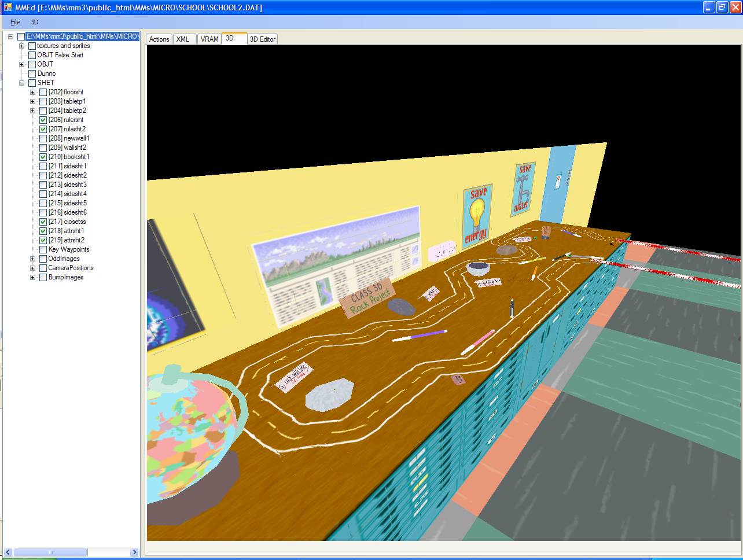743x560 pixels.
Task: Open the 3D menu in menu bar
Action: click(35, 22)
